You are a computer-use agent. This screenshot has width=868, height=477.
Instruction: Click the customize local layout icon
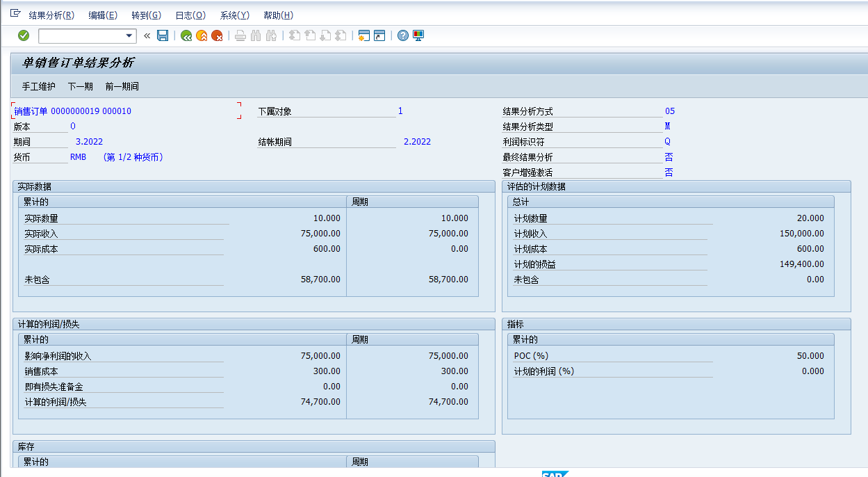(x=418, y=35)
